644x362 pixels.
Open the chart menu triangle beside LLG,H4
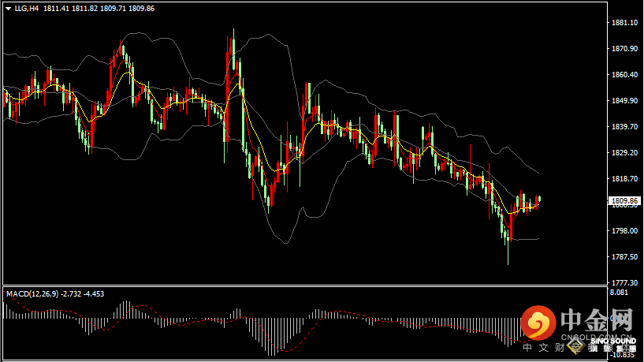click(x=8, y=9)
